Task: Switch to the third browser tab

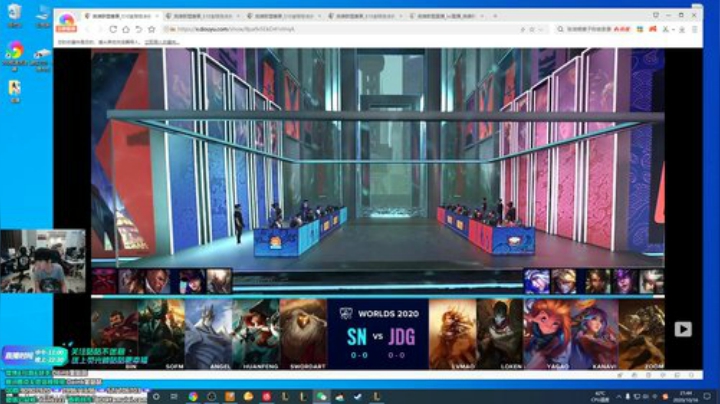Action: pyautogui.click(x=283, y=16)
